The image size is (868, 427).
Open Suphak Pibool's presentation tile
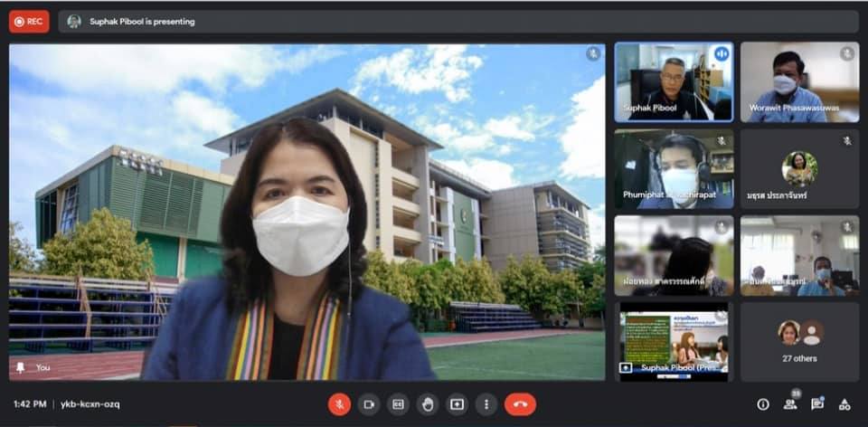coord(674,341)
